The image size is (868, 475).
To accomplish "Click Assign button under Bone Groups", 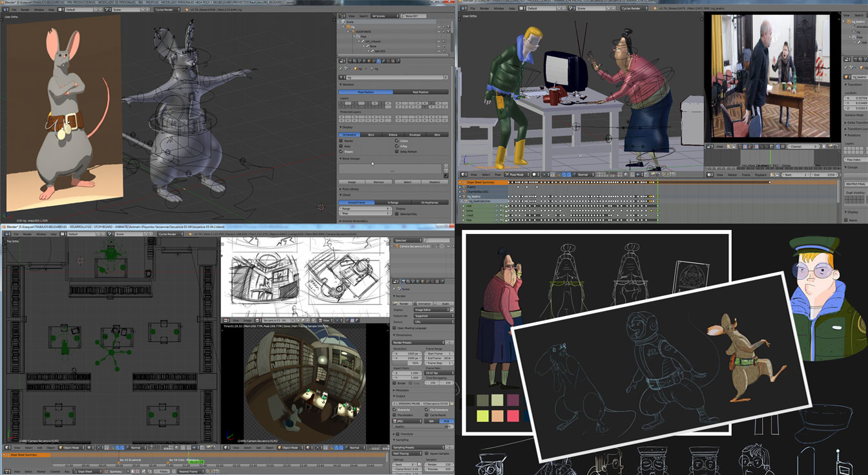I will coord(352,182).
